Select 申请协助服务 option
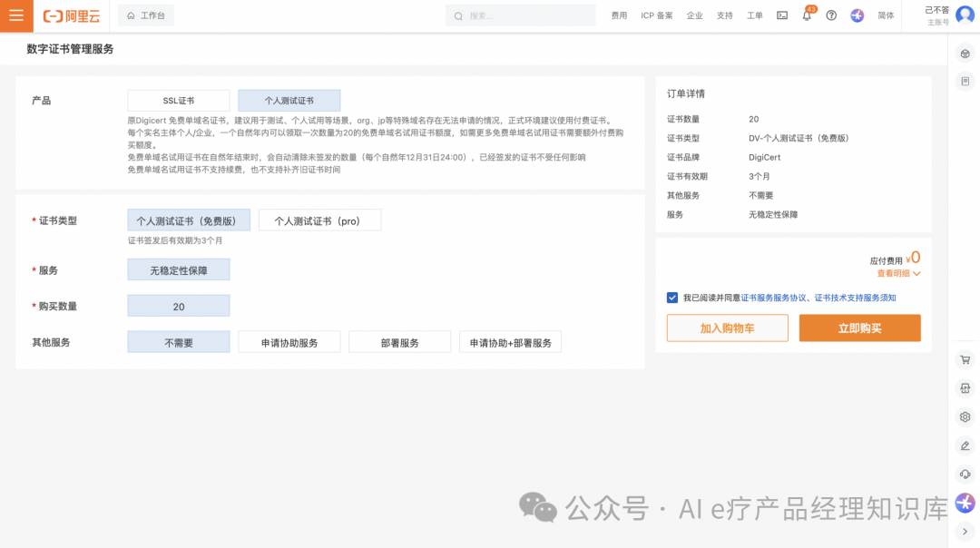 coord(289,342)
